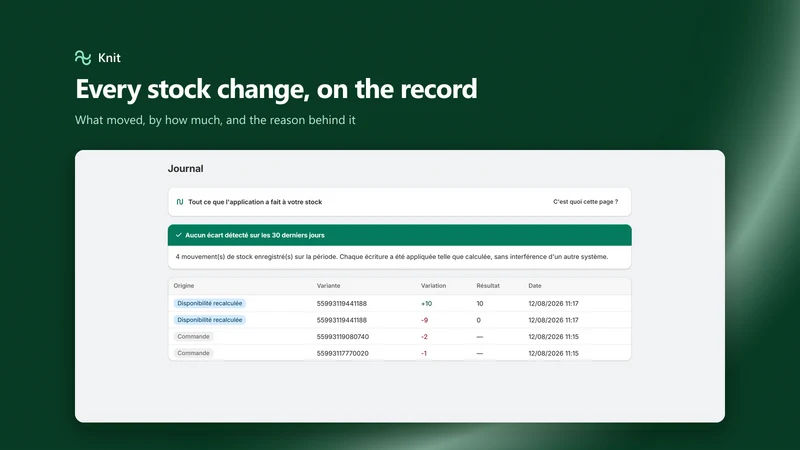Click the +10 variation value

click(427, 304)
